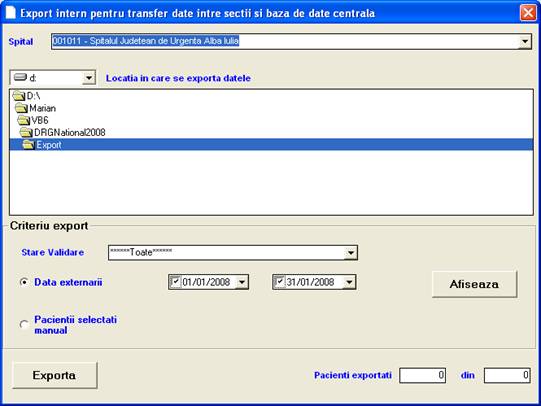Image resolution: width=541 pixels, height=406 pixels.
Task: Click the Afiseaza button
Action: tap(474, 284)
